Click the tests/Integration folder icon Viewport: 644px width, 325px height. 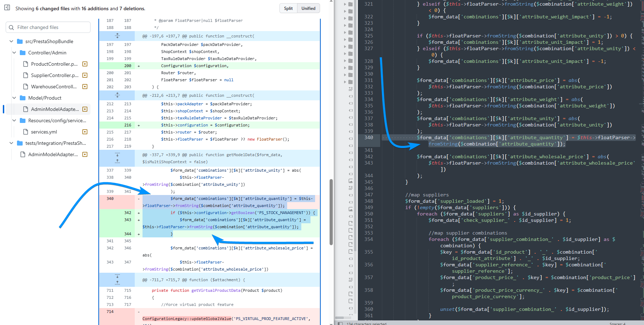coord(20,143)
